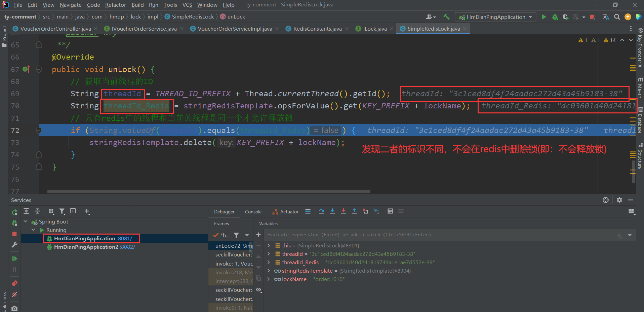
Task: Toggle watch view eye icon
Action: (x=258, y=290)
